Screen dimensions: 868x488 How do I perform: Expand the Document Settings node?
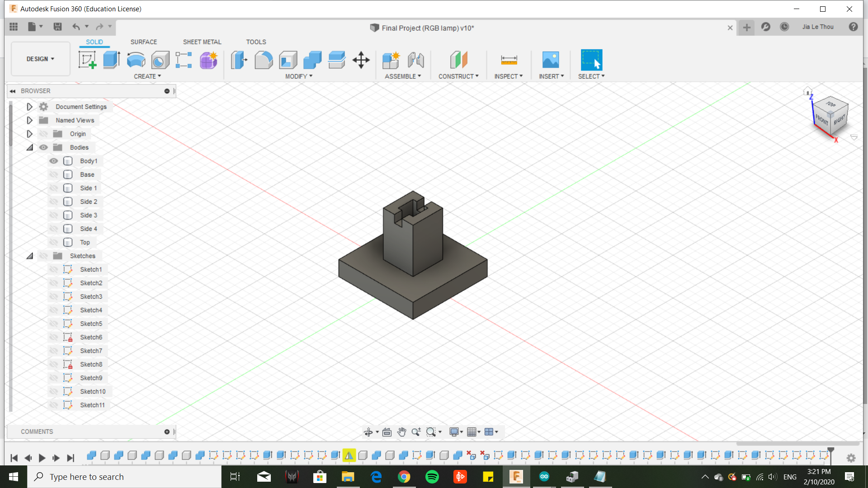click(x=28, y=106)
